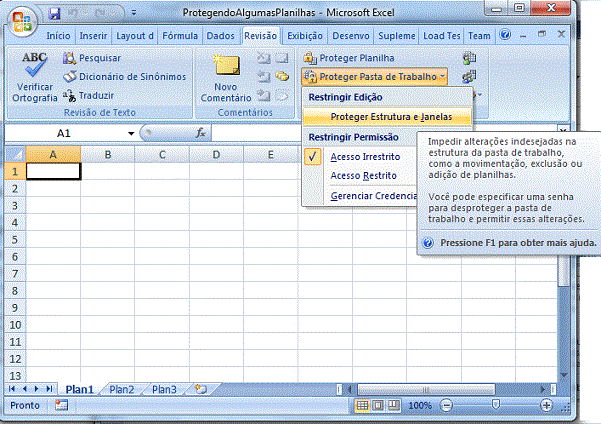
Task: Switch to Plan3 sheet tab
Action: [x=164, y=389]
